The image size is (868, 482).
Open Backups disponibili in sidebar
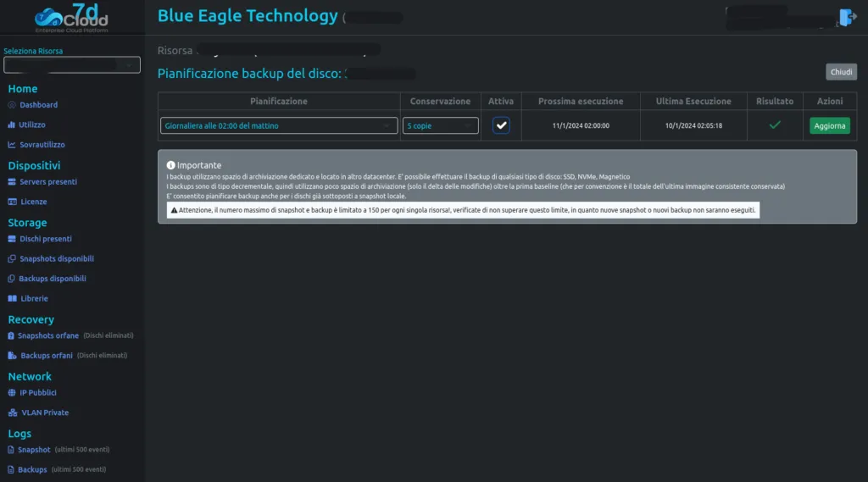47,279
